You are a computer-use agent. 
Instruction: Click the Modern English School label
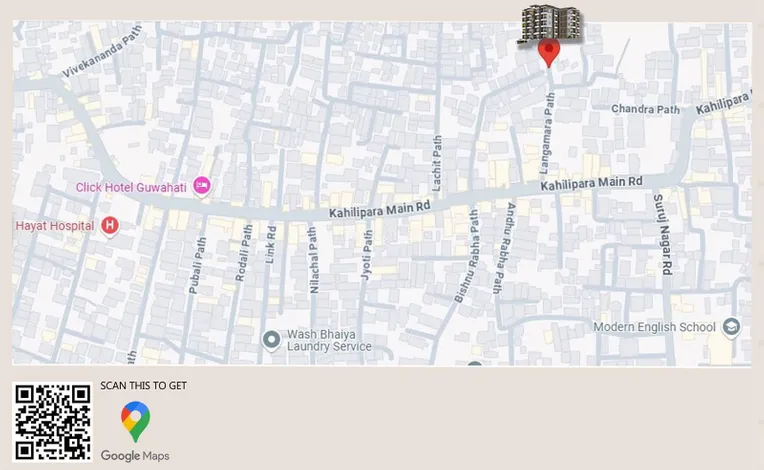[x=654, y=327]
